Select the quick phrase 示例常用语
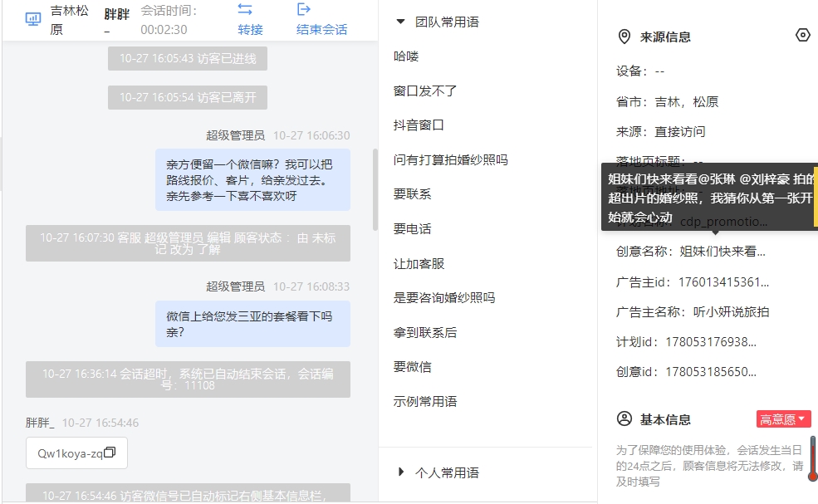Screen dimensions: 818x504 (425, 401)
